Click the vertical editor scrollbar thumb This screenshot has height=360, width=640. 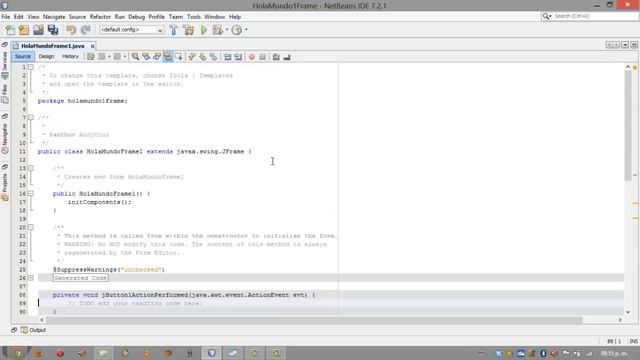click(628, 127)
